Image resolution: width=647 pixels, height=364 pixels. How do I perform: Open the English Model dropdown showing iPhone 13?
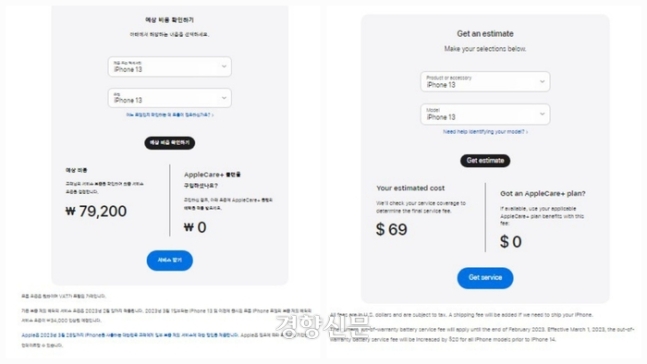tap(485, 114)
